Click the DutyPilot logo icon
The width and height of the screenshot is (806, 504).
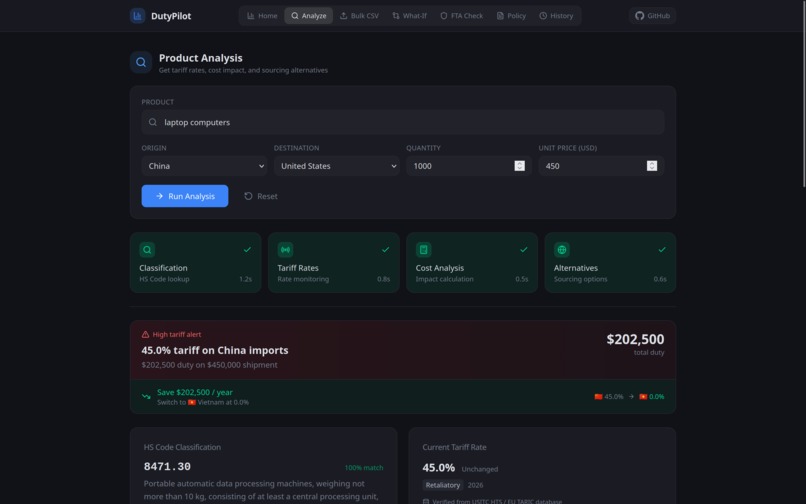pyautogui.click(x=137, y=16)
